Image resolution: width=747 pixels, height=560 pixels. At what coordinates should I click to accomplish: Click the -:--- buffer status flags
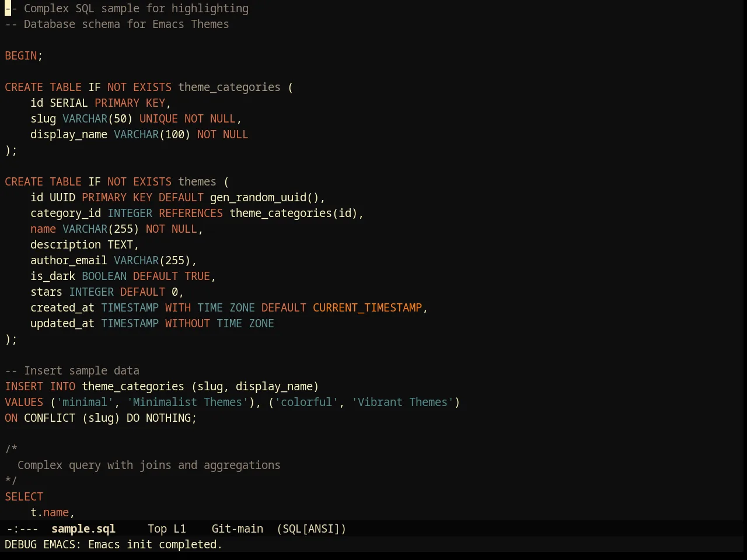click(22, 528)
